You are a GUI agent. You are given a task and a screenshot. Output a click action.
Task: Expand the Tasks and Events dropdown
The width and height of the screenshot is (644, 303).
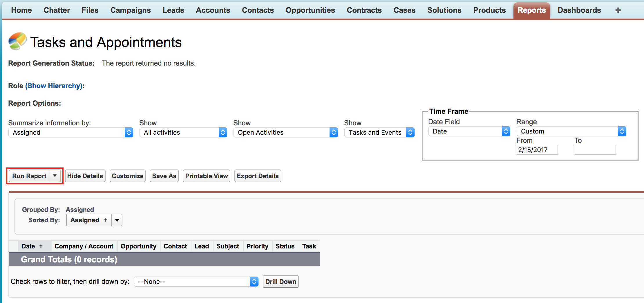tap(379, 133)
